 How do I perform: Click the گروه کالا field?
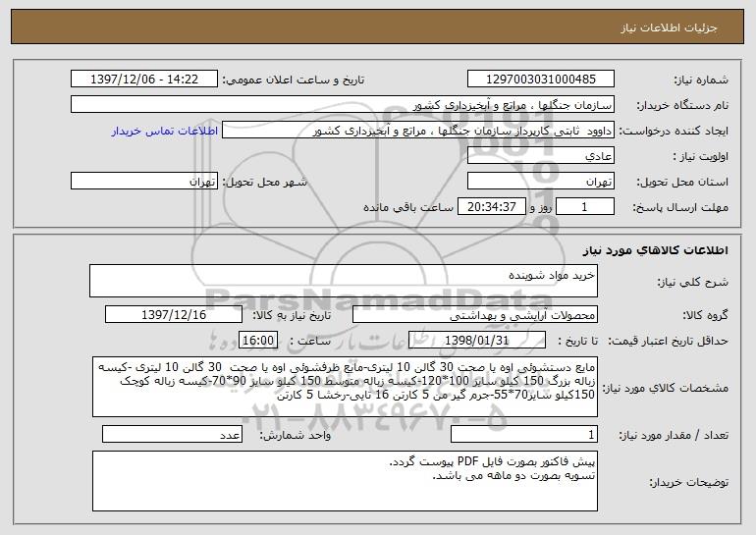tap(475, 315)
